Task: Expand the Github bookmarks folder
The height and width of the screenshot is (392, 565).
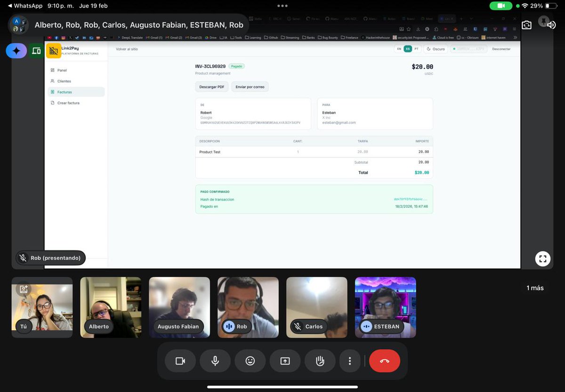Action: (x=271, y=38)
